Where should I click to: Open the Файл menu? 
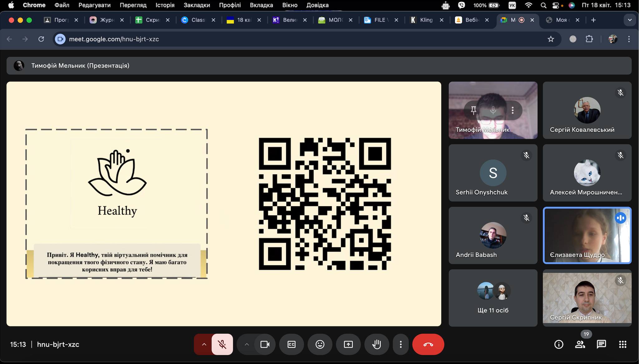pyautogui.click(x=62, y=5)
